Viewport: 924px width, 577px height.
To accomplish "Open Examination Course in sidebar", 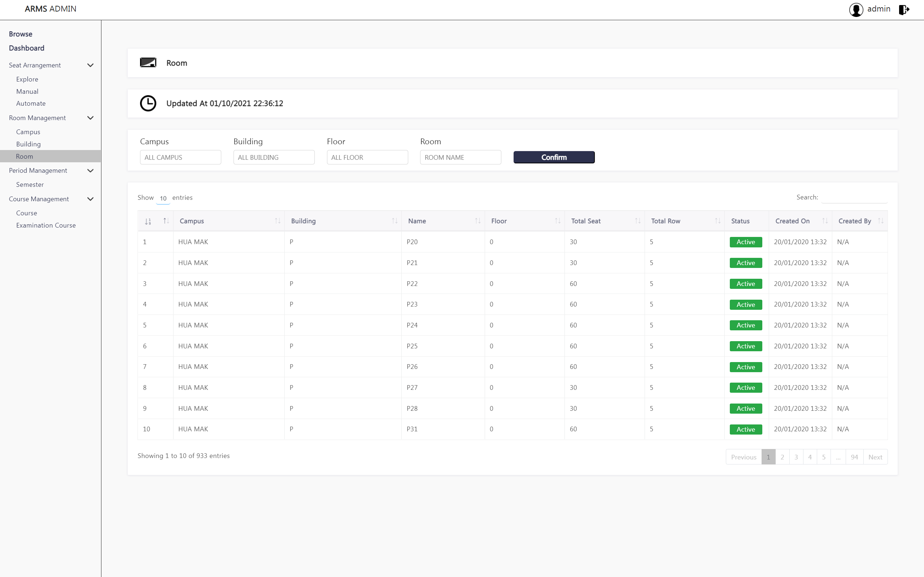I will 46,225.
